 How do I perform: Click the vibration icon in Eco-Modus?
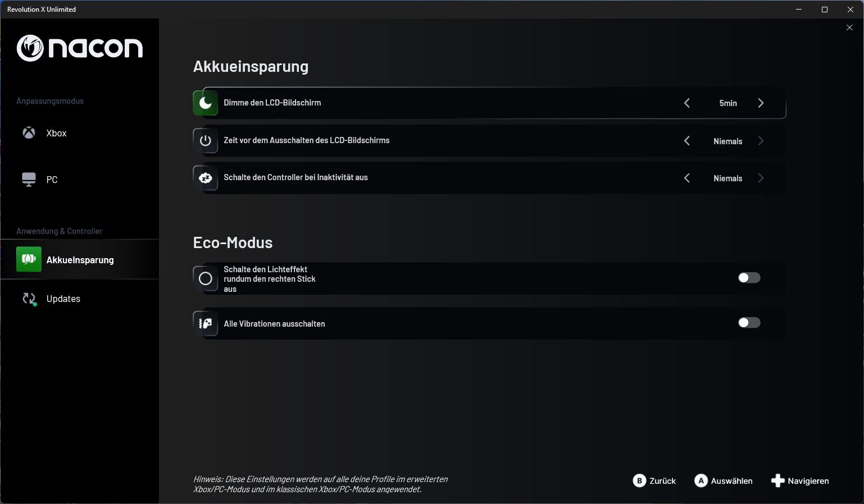(206, 324)
